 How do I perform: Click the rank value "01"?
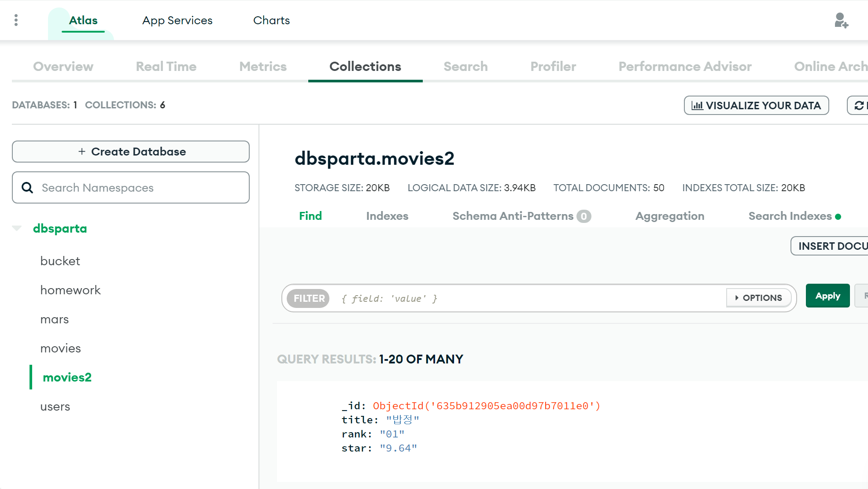(392, 434)
